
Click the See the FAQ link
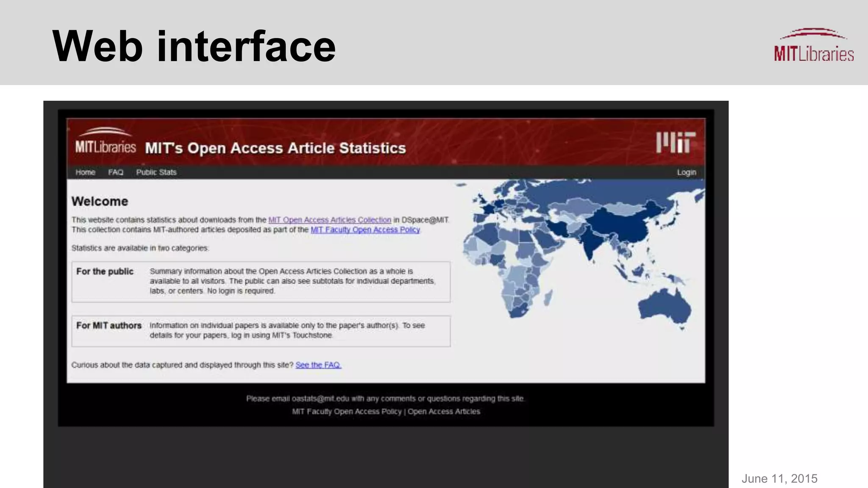pyautogui.click(x=318, y=365)
